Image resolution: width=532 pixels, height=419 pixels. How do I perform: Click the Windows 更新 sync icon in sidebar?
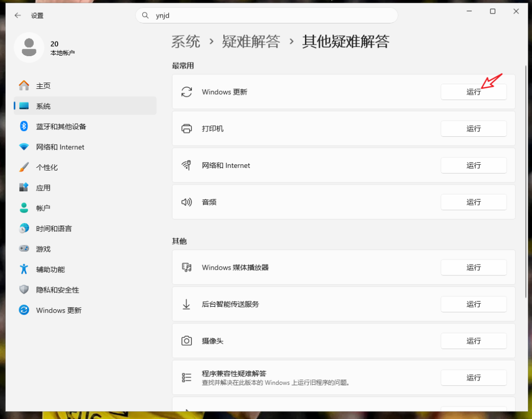point(24,310)
